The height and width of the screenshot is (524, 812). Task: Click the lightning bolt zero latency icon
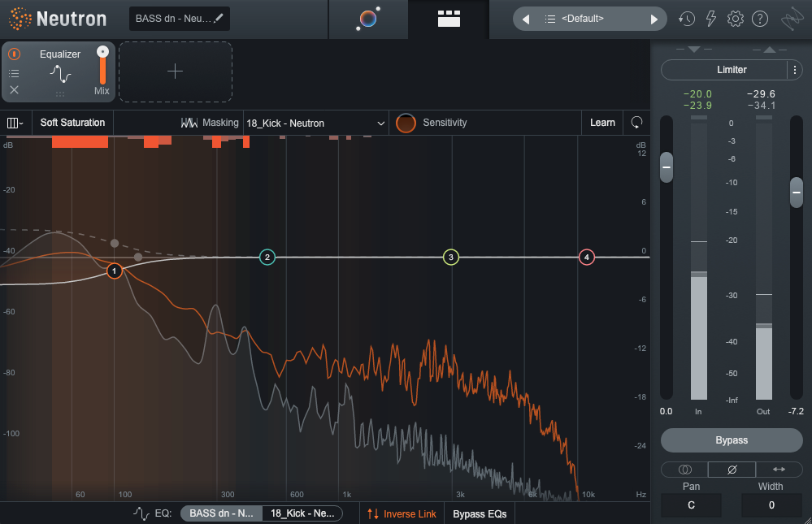711,19
